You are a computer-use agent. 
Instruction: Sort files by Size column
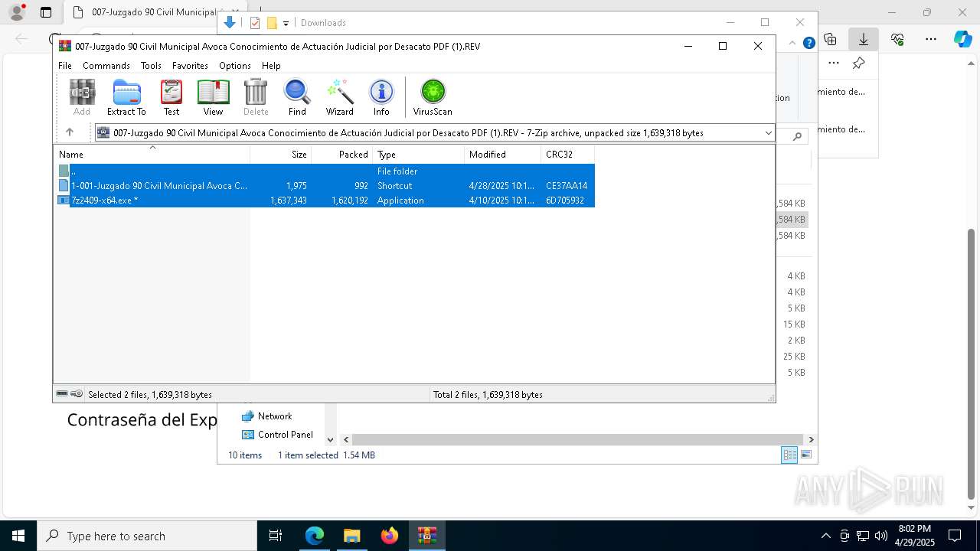pos(281,154)
